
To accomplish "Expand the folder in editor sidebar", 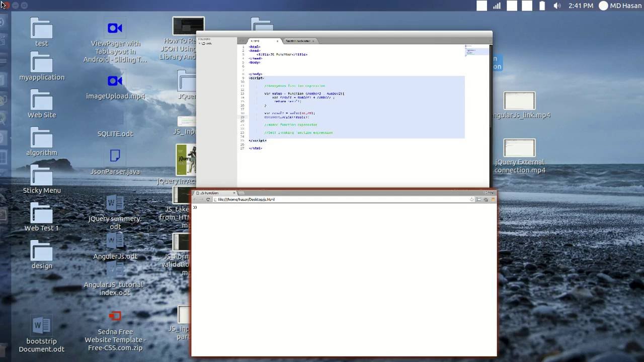I will [200, 43].
